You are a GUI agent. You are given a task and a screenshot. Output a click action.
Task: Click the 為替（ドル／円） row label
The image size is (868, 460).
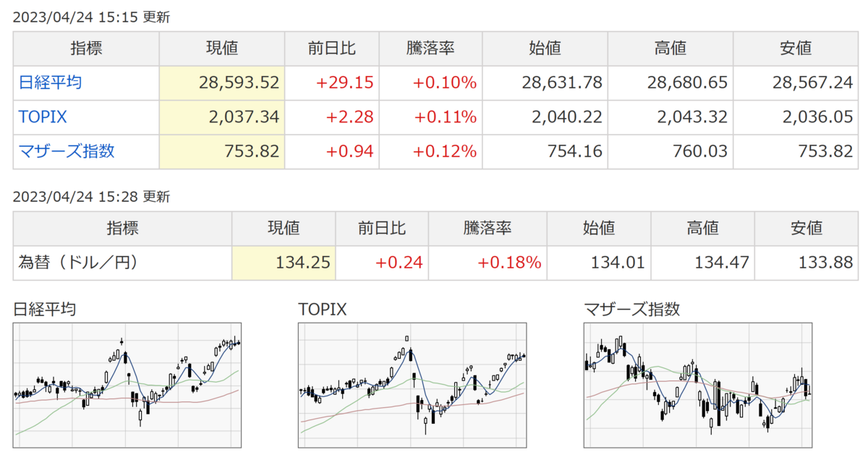[77, 263]
